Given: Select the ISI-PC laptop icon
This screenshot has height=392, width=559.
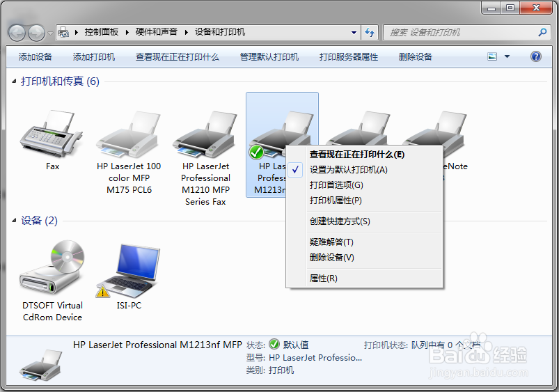Looking at the screenshot, I should point(128,271).
